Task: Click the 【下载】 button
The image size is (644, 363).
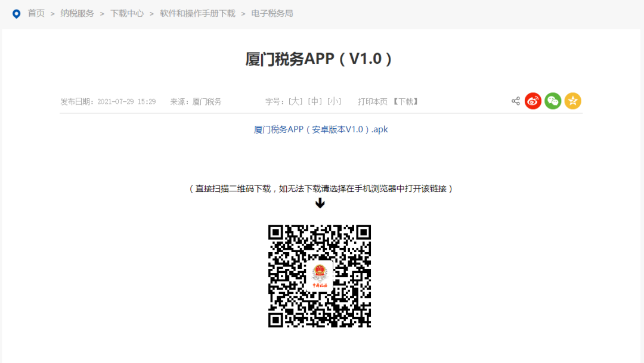Action: pos(405,101)
